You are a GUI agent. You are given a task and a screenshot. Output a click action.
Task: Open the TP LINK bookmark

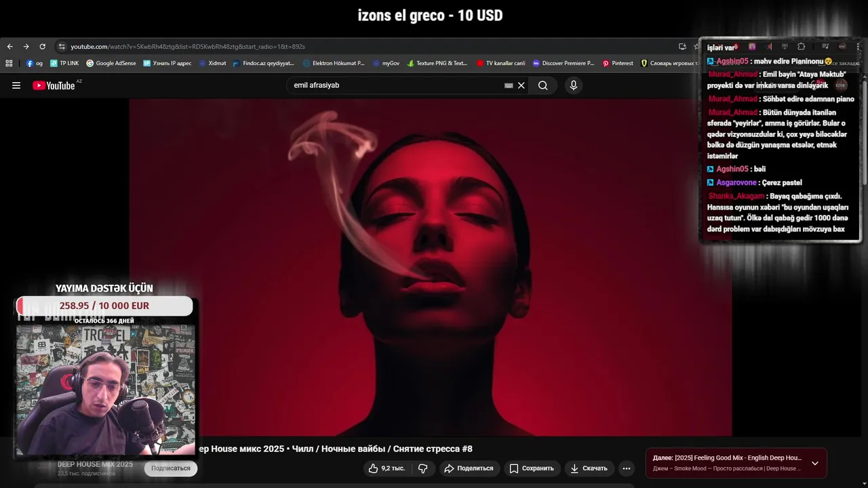[x=64, y=63]
